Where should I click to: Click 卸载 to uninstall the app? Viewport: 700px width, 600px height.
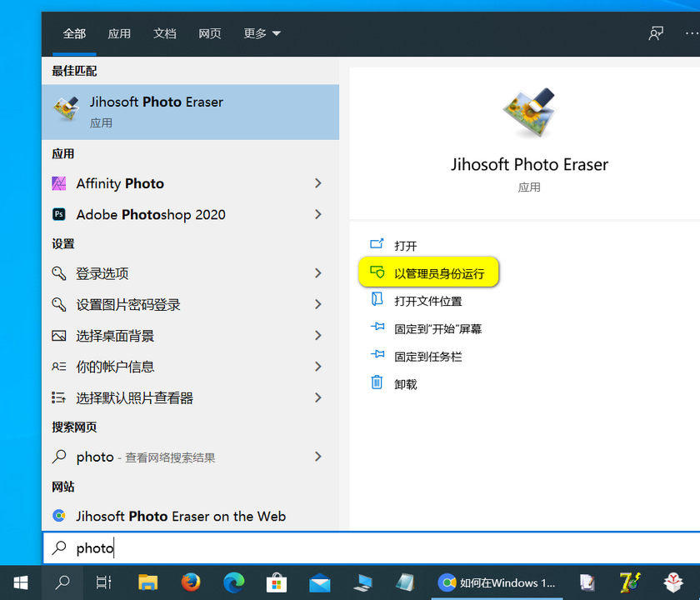pyautogui.click(x=406, y=384)
